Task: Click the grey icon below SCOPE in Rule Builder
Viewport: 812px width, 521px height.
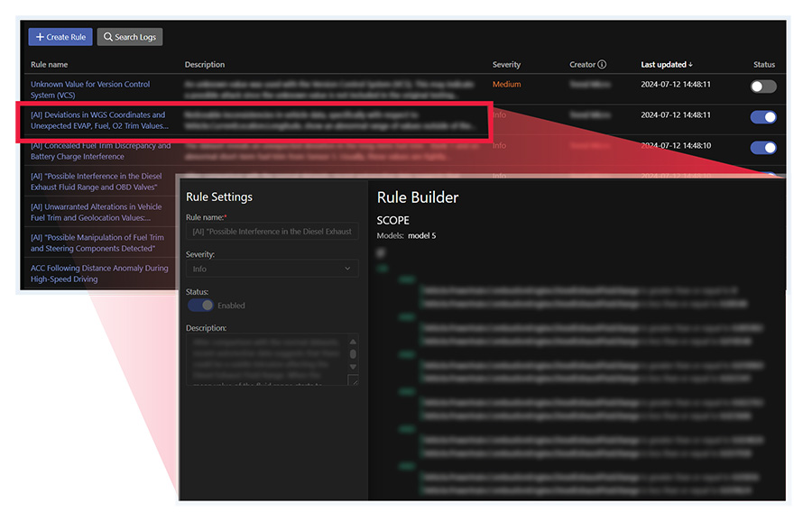Action: 382,252
